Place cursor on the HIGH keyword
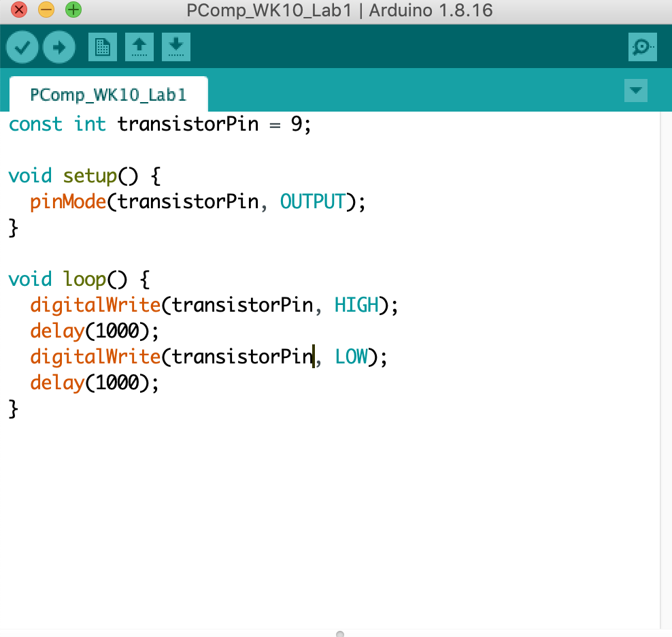Image resolution: width=672 pixels, height=637 pixels. tap(356, 305)
